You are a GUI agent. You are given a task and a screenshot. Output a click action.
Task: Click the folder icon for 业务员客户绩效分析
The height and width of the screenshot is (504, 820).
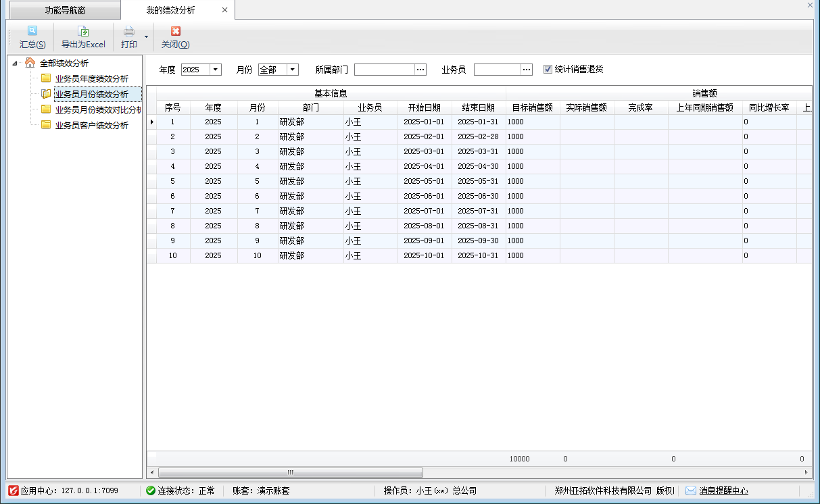[x=46, y=125]
